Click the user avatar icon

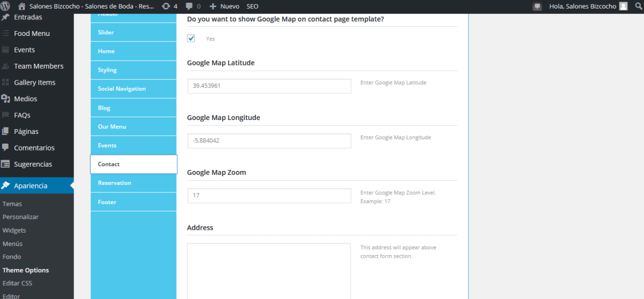point(623,6)
